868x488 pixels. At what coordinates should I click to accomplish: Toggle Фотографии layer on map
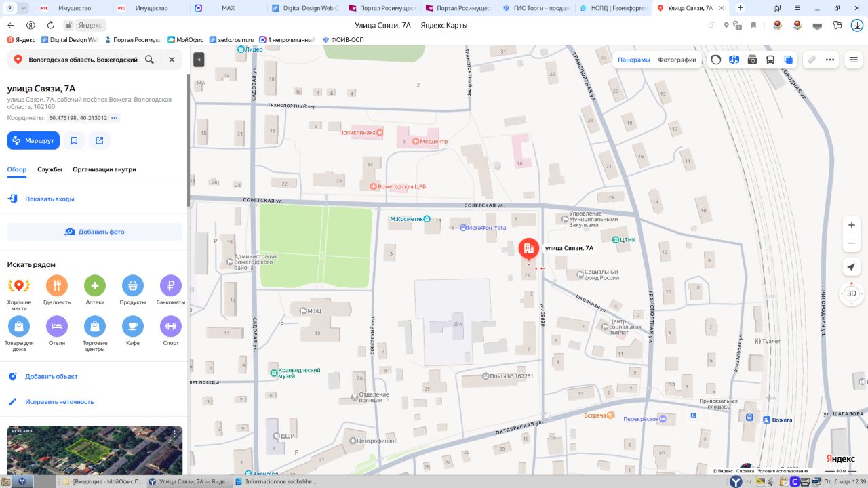(677, 60)
